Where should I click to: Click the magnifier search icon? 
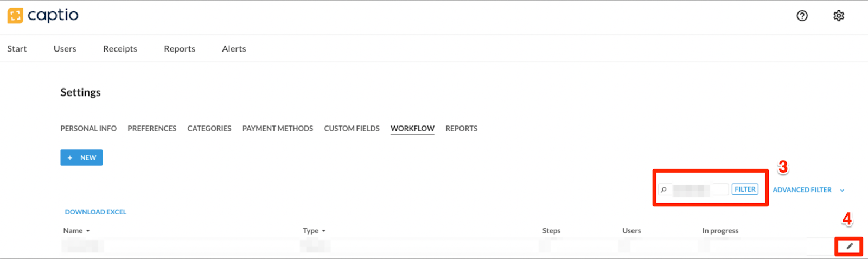[663, 189]
